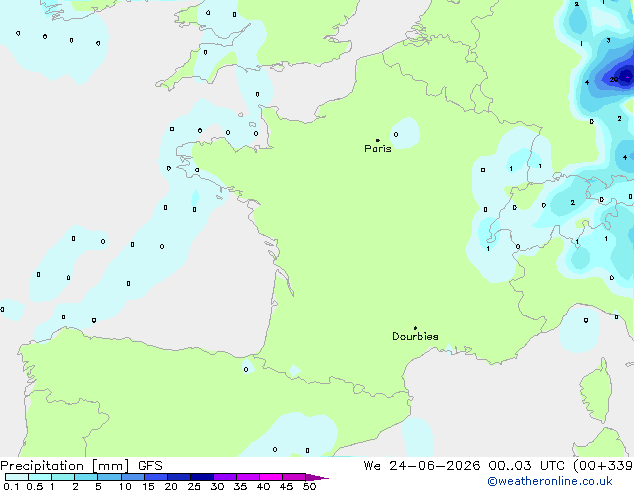Click the forecast date 'We 24-06-2026' text
The width and height of the screenshot is (634, 490).
(x=422, y=466)
